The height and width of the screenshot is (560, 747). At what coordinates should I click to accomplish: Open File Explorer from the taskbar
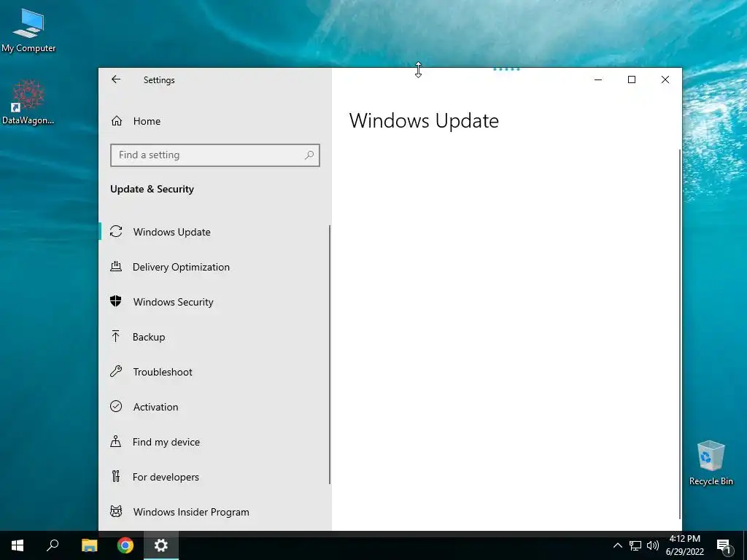pyautogui.click(x=90, y=545)
